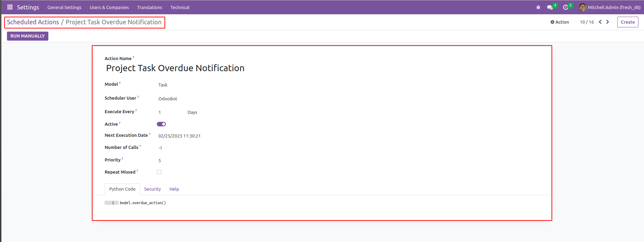Toggle the Active switch off
The image size is (644, 242).
pos(161,124)
